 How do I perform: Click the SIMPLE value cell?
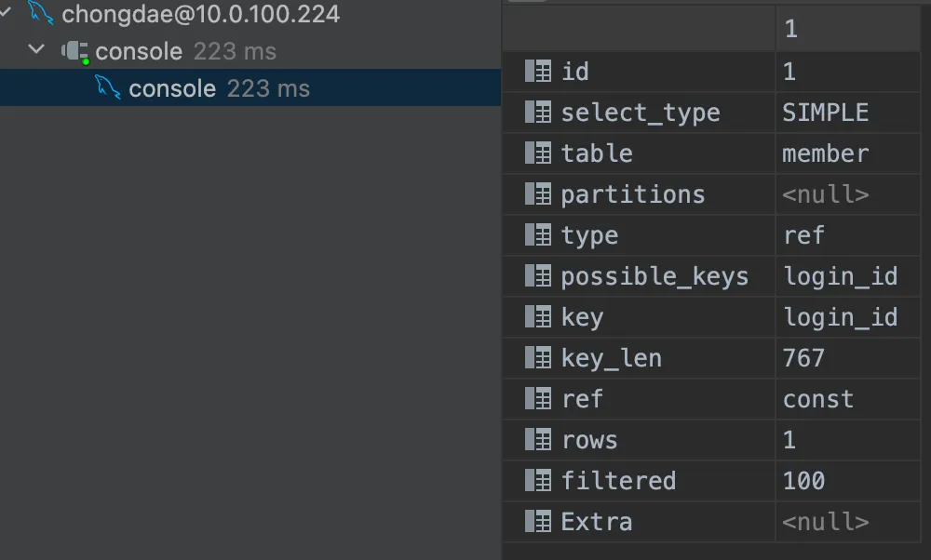[826, 113]
